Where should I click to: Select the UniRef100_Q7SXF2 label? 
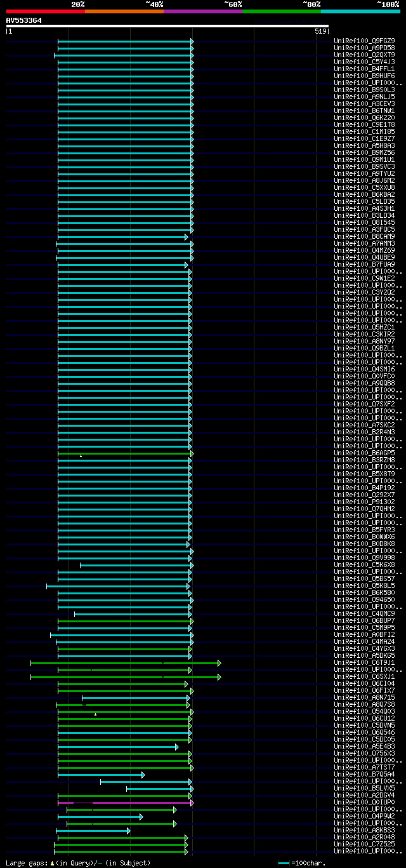pos(364,404)
